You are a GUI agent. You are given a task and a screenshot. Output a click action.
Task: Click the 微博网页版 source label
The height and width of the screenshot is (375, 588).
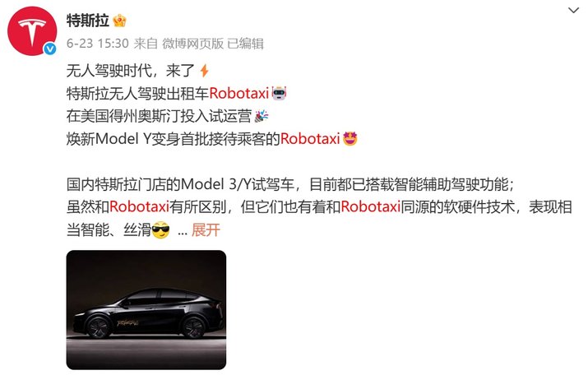[192, 44]
